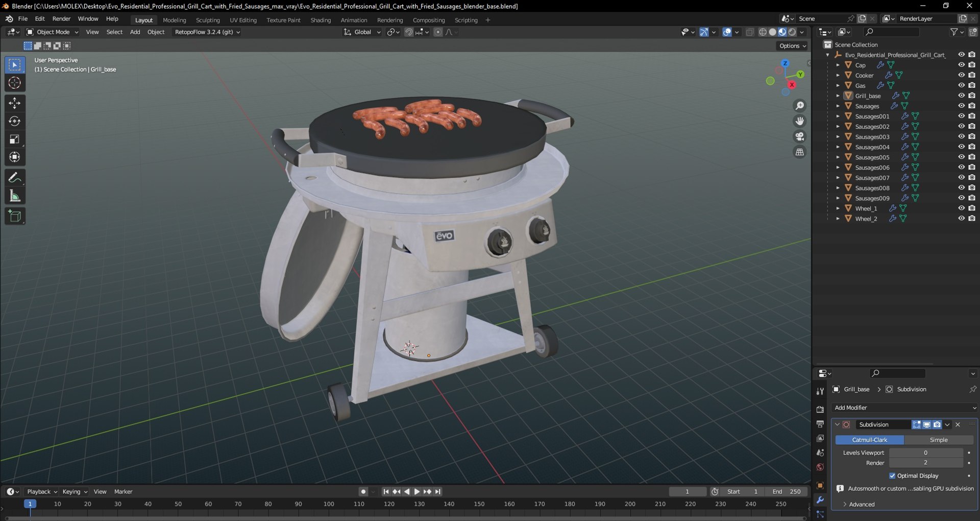
Task: Switch to Shading workspace tab
Action: pos(321,20)
